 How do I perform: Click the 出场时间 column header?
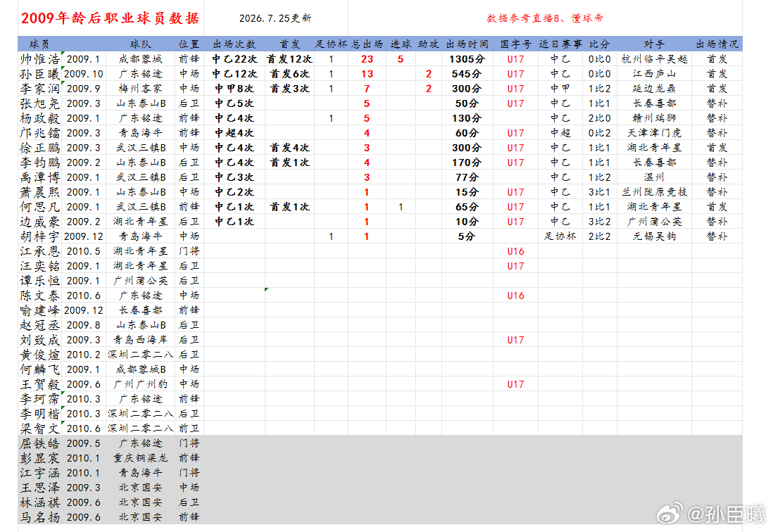pos(467,44)
